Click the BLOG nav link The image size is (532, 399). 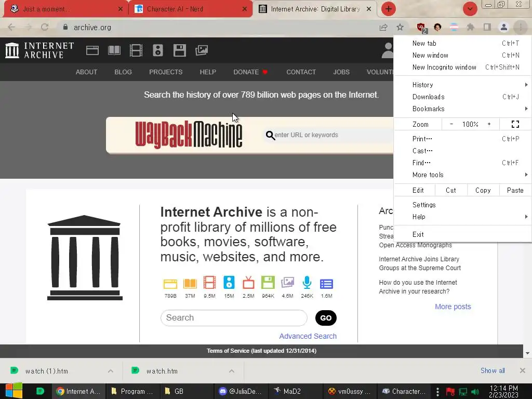(123, 72)
